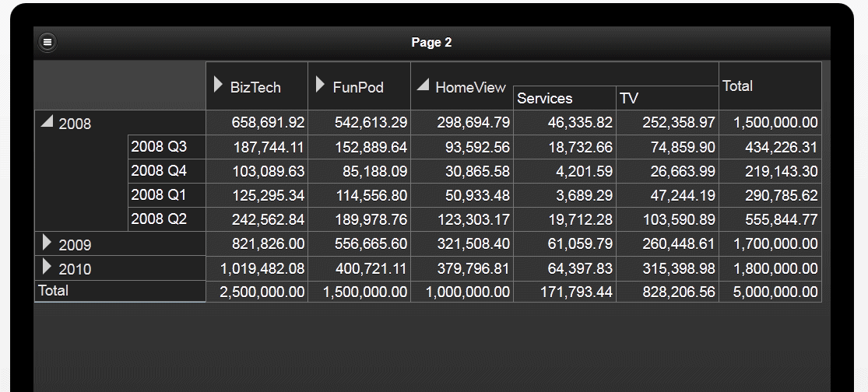Expand the 2009 row group
Viewport: 868px width, 392px height.
coord(47,242)
